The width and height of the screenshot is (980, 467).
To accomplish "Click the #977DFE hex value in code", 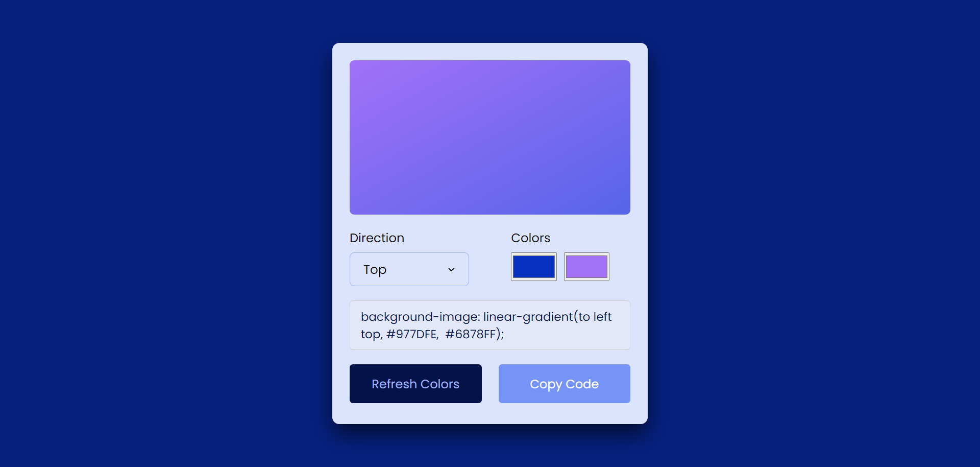I will click(x=412, y=334).
